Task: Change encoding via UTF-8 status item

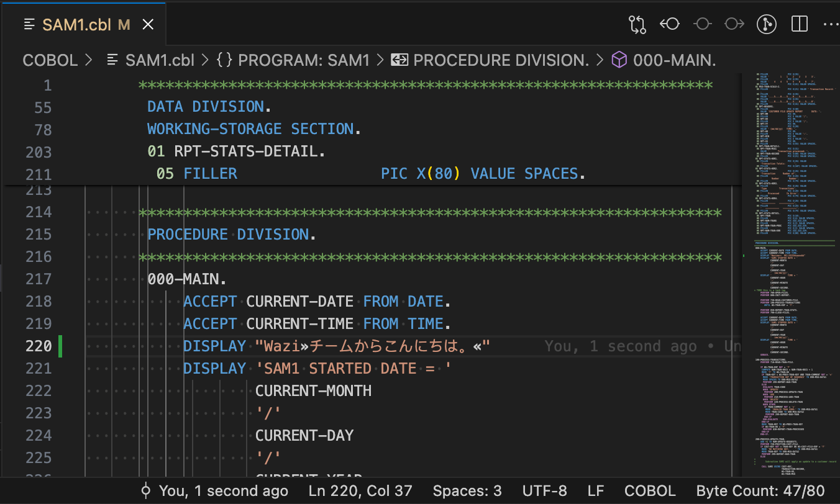Action: pos(544,490)
